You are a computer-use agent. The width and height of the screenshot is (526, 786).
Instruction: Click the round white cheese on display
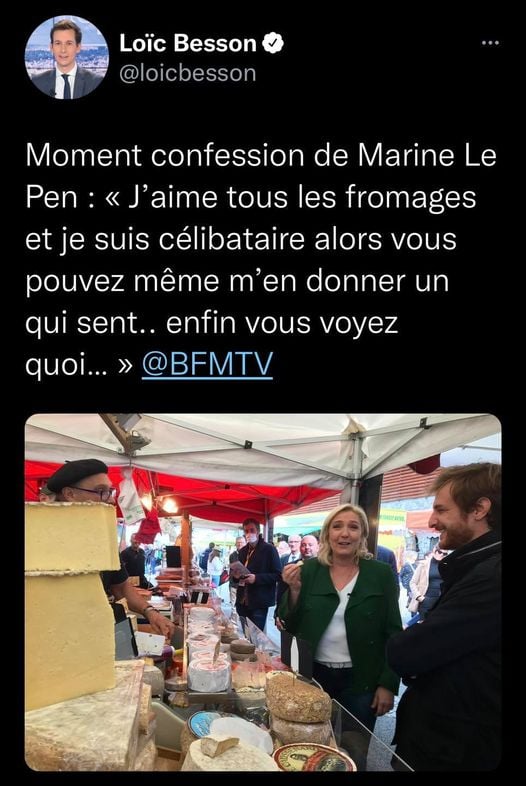[x=209, y=673]
